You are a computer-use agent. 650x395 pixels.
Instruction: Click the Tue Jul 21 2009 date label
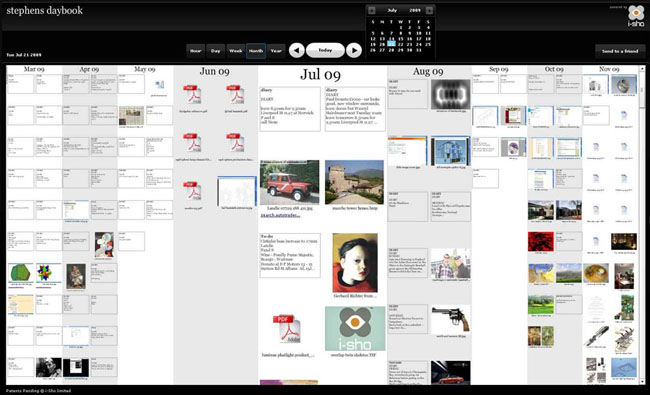[24, 55]
